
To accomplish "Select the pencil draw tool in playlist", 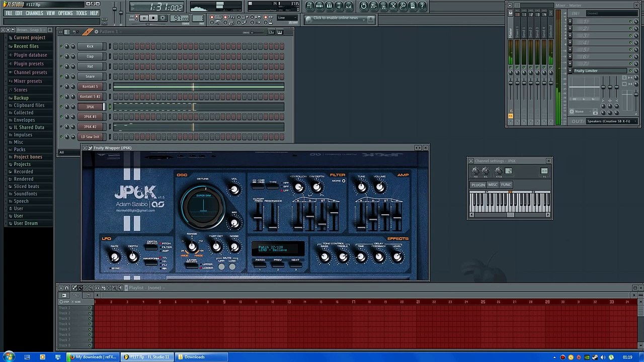I will click(74, 288).
